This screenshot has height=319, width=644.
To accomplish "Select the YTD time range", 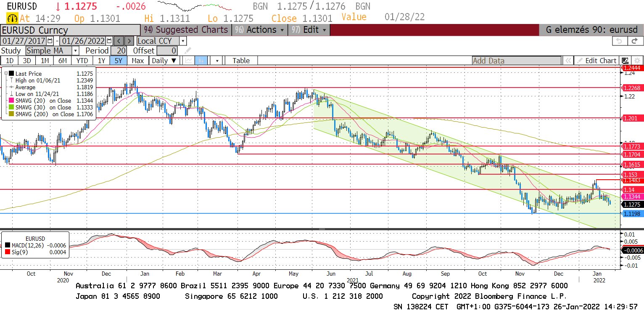I will (82, 61).
